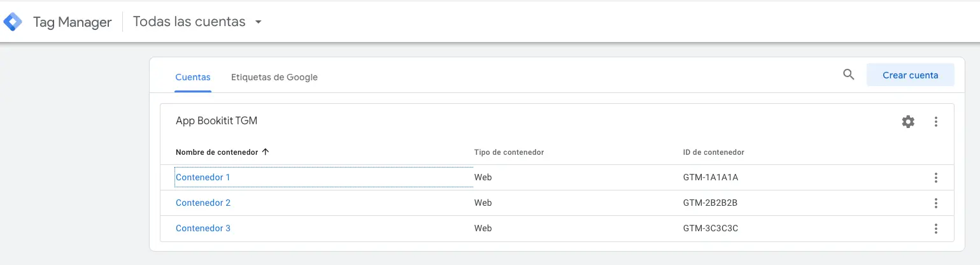The height and width of the screenshot is (265, 980).
Task: Click the Crear cuenta button
Action: (911, 75)
